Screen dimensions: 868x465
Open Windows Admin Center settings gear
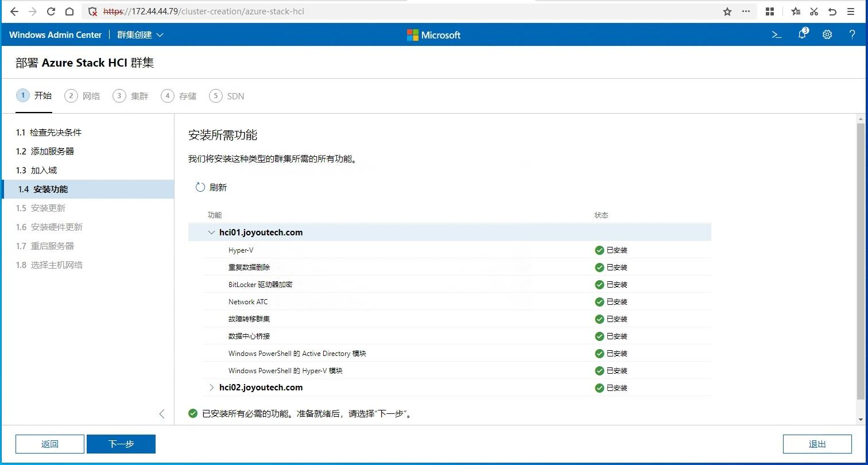[x=827, y=34]
